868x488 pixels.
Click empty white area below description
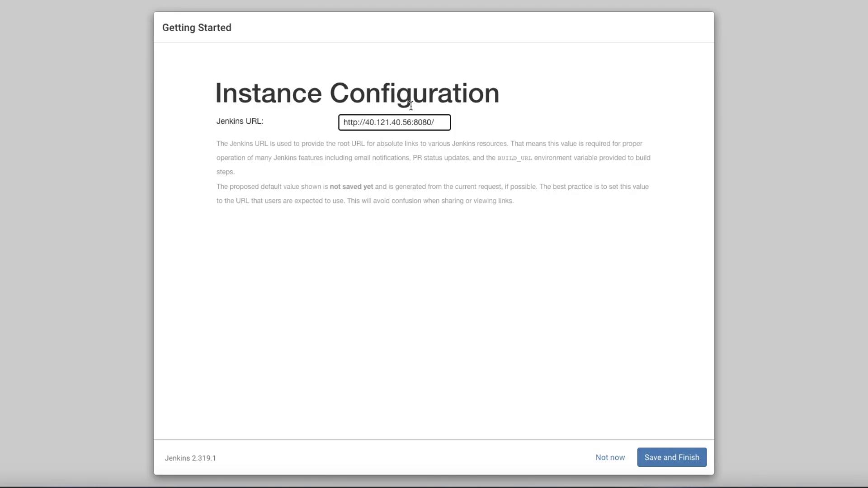click(x=434, y=316)
